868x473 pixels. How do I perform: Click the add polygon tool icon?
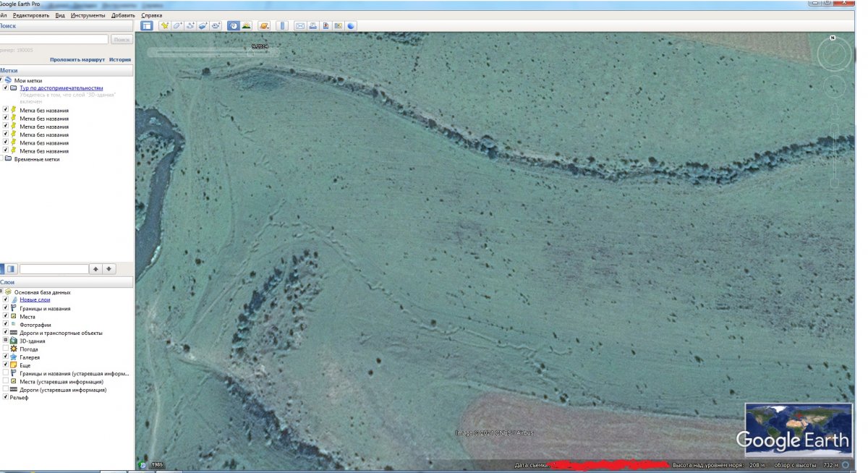(178, 26)
